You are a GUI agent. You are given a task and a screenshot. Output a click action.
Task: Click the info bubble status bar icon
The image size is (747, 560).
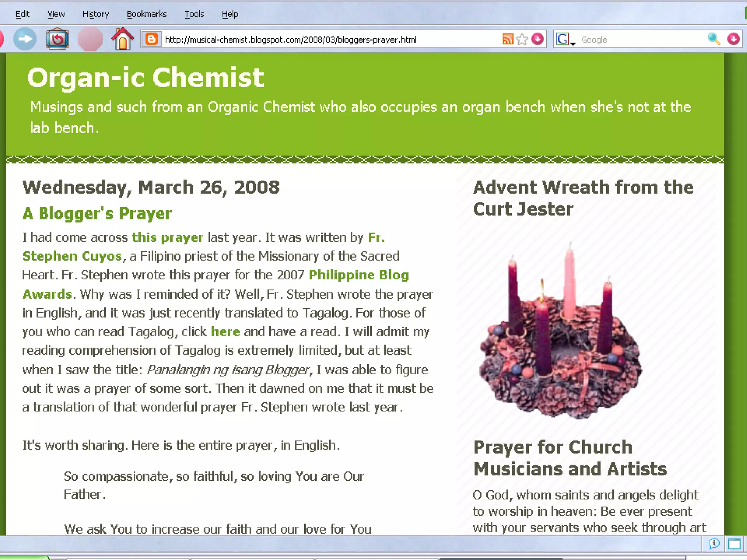point(714,544)
